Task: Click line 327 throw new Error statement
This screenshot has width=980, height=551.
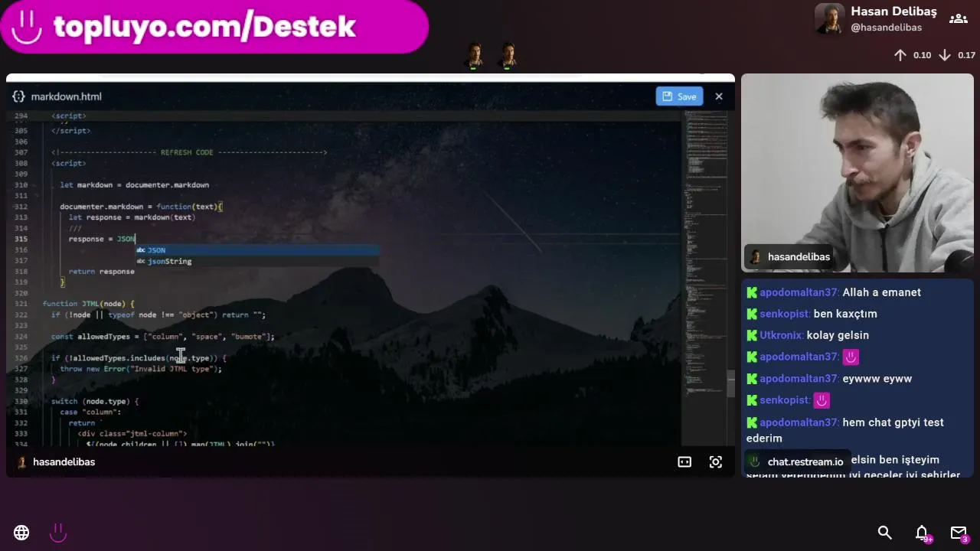Action: [x=141, y=369]
